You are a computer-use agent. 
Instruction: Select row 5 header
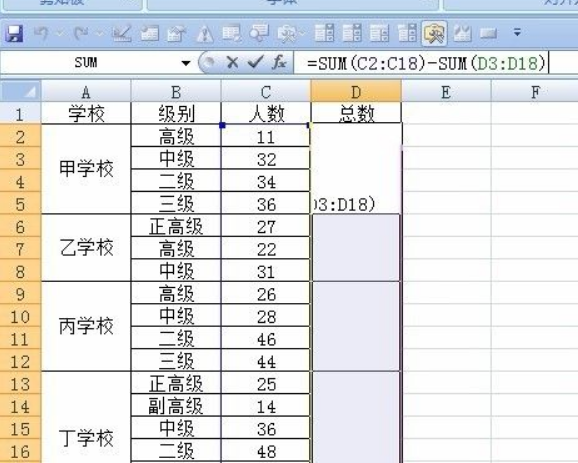pyautogui.click(x=20, y=203)
